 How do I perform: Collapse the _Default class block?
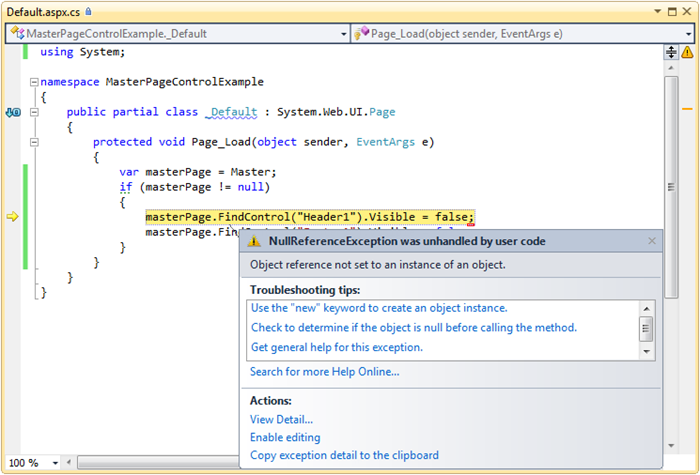(34, 112)
